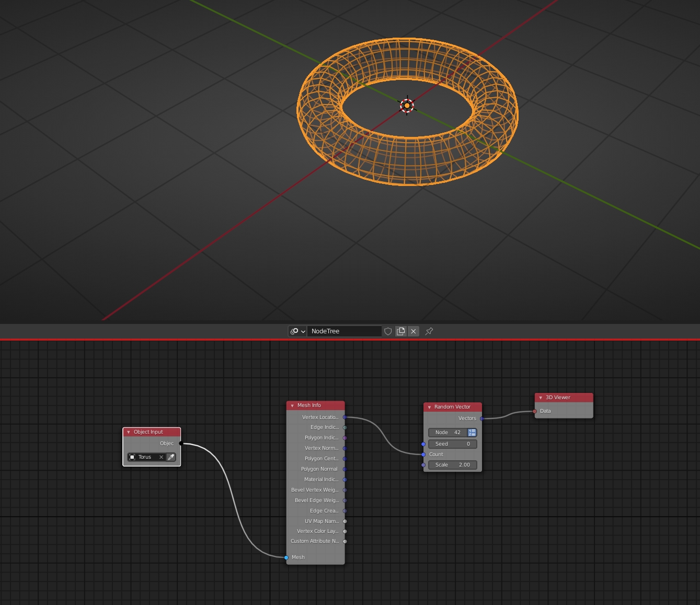
Task: Click the Data input socket on 3D Viewer node
Action: [534, 411]
